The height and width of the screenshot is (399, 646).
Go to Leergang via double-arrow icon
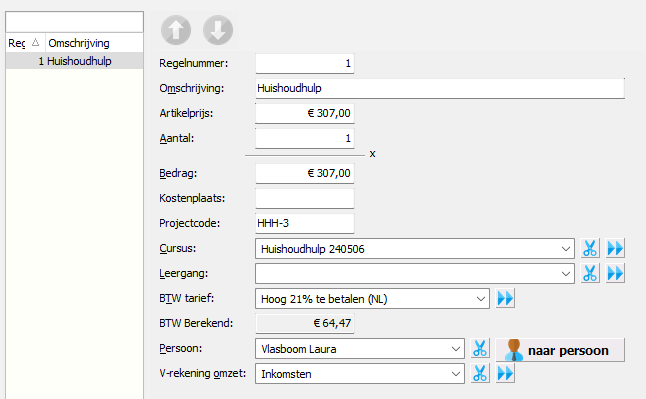coord(615,273)
